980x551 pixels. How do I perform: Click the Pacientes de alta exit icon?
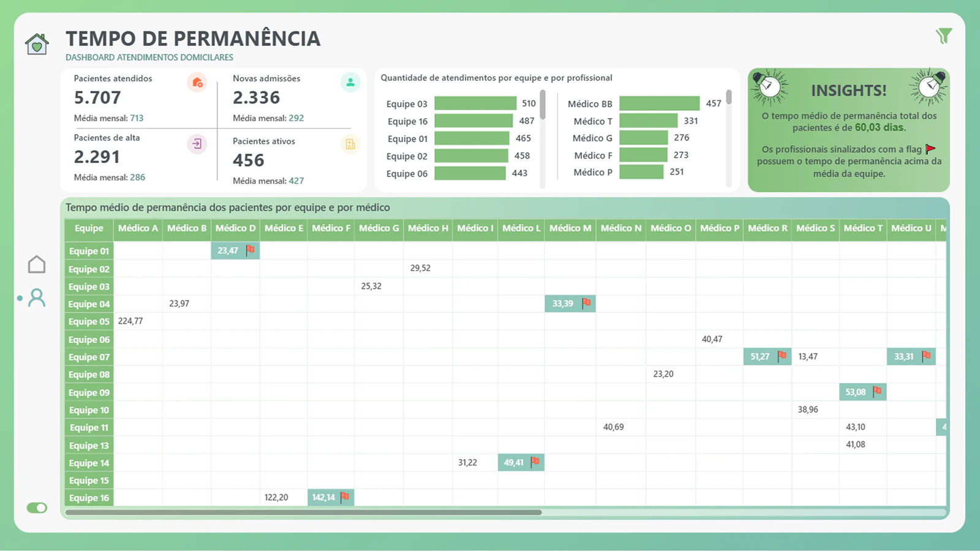pyautogui.click(x=197, y=144)
